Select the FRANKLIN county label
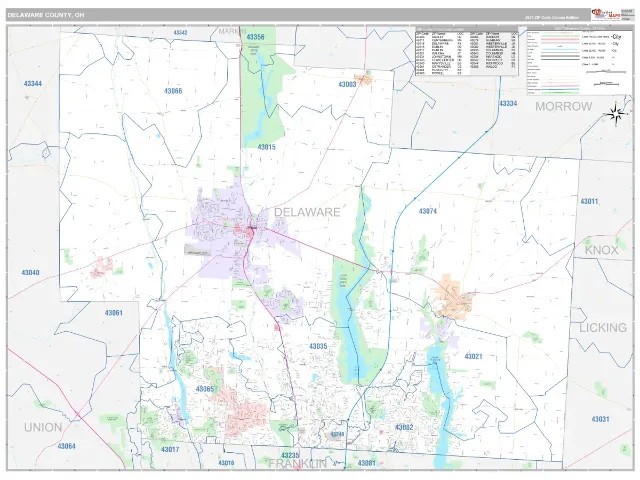 pyautogui.click(x=298, y=464)
